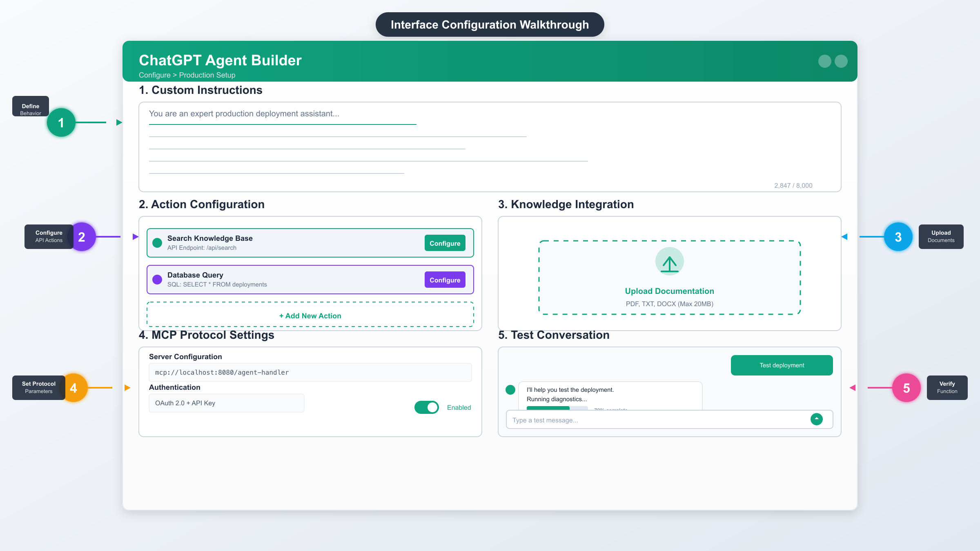The width and height of the screenshot is (980, 551).
Task: Click the first header window circle
Action: pos(824,61)
